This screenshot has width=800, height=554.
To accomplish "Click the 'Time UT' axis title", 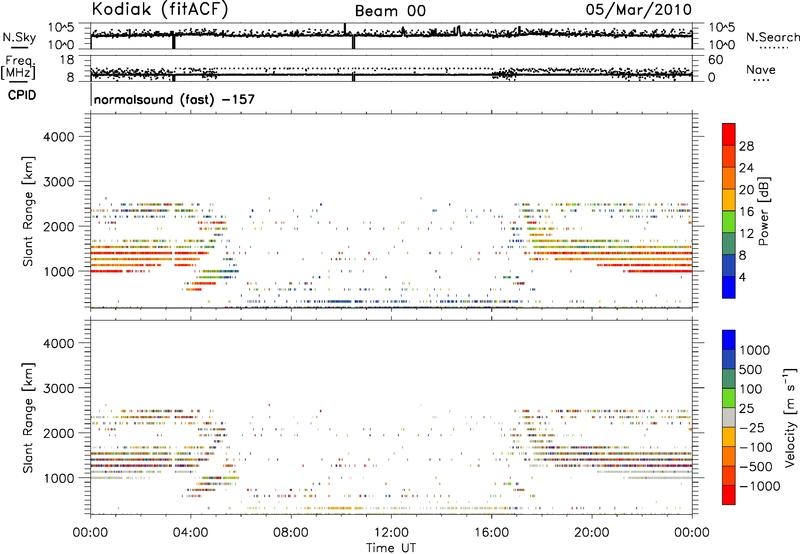I will coord(391,548).
